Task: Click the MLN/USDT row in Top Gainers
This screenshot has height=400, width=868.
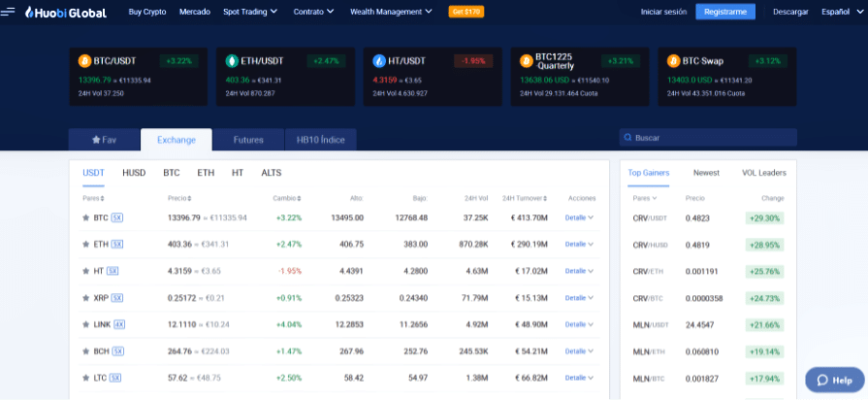Action: pos(708,325)
